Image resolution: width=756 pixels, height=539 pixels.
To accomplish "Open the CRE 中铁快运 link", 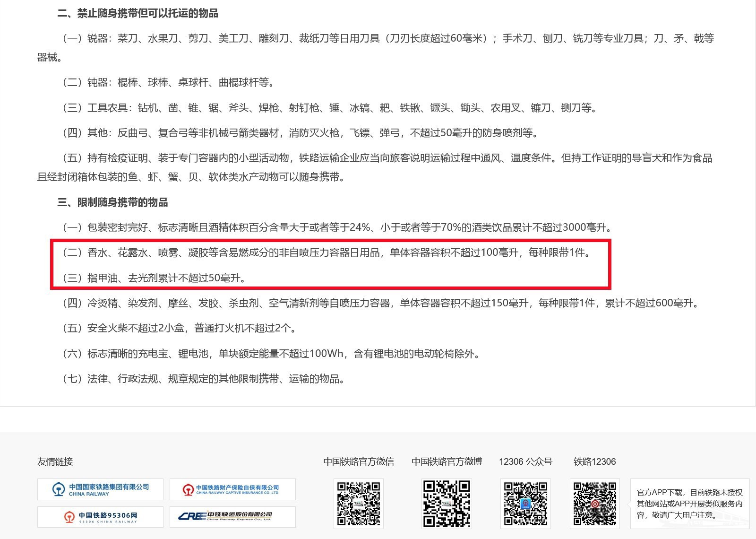I will [232, 517].
